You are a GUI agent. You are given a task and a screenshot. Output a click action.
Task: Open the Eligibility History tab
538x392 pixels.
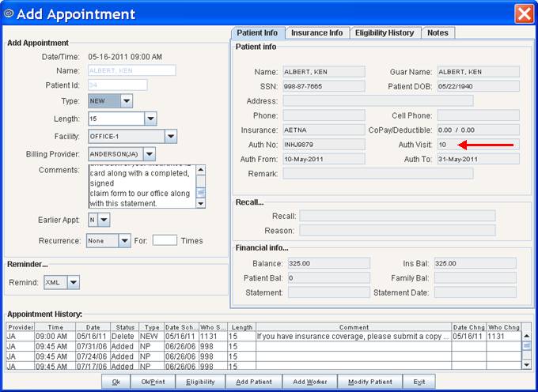point(385,33)
